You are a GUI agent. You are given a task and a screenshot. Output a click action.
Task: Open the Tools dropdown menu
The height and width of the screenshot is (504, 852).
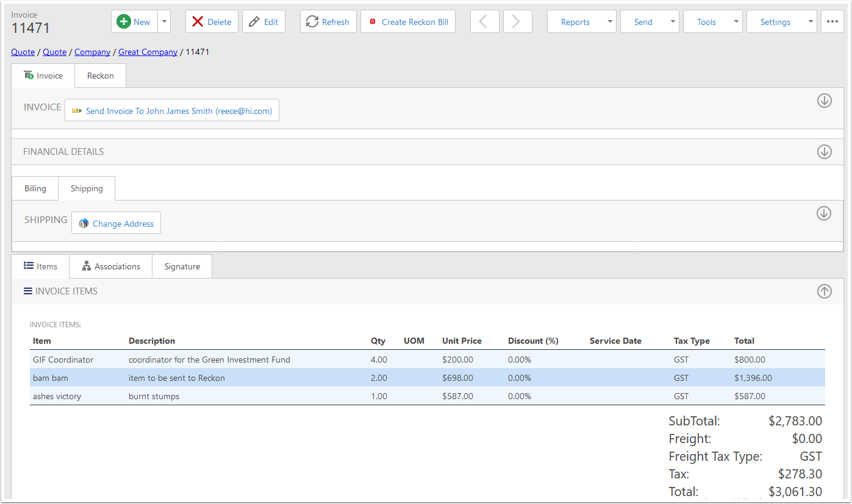(x=712, y=22)
